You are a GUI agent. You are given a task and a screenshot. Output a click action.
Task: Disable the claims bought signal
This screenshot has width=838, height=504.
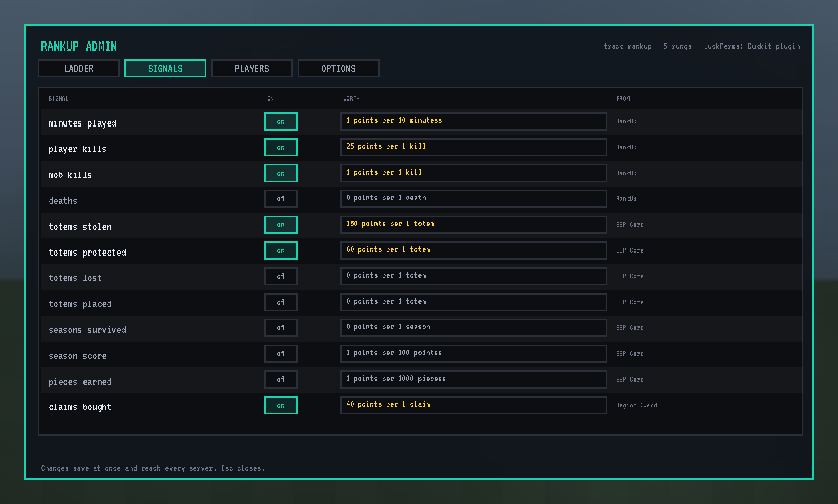click(281, 405)
